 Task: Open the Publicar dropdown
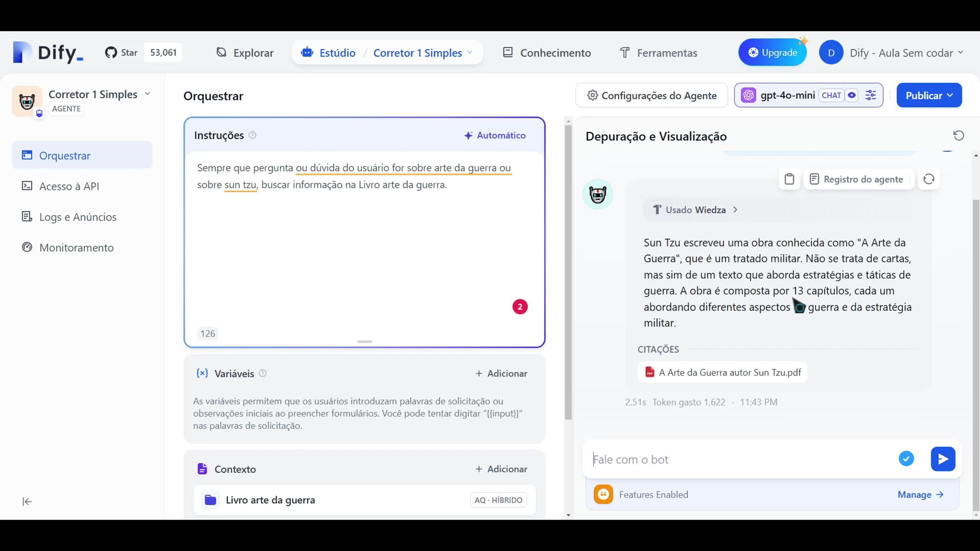(x=929, y=95)
